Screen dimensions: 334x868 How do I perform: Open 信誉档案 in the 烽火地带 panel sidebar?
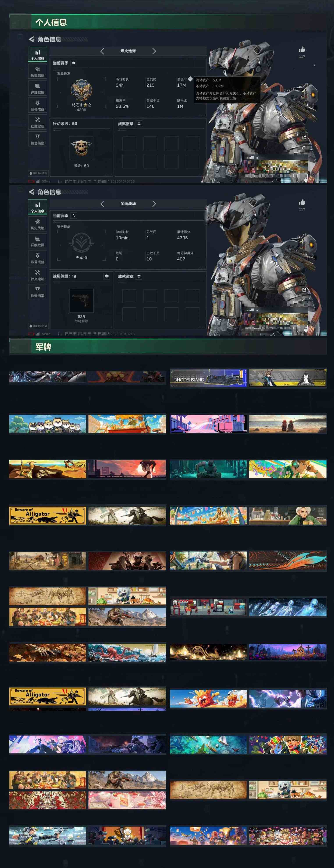37,139
